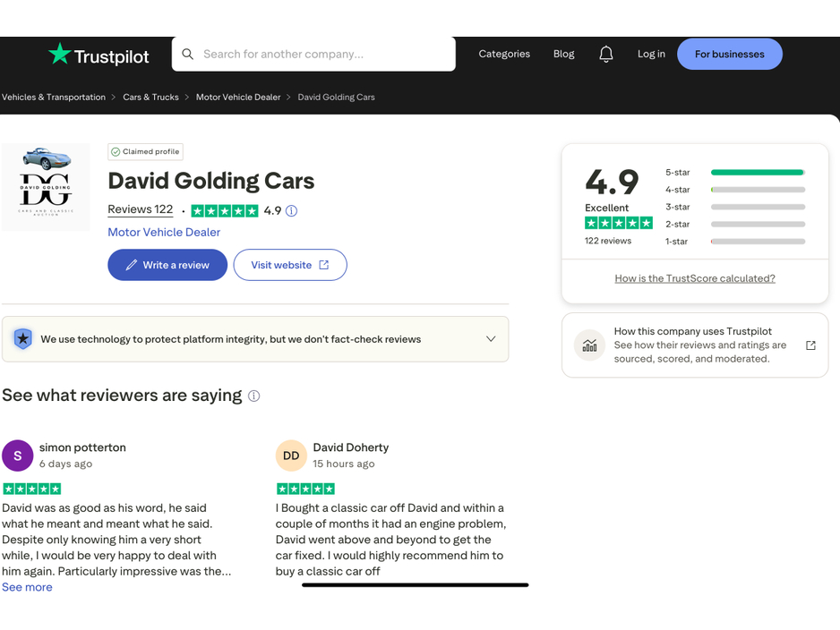The width and height of the screenshot is (840, 630).
Task: Click simon potterton's purple avatar
Action: 18,455
